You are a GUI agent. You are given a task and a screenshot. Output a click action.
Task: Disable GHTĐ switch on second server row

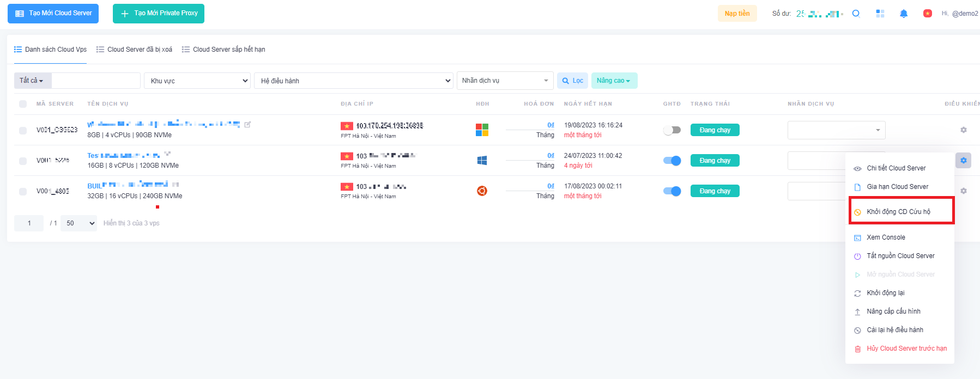[672, 161]
